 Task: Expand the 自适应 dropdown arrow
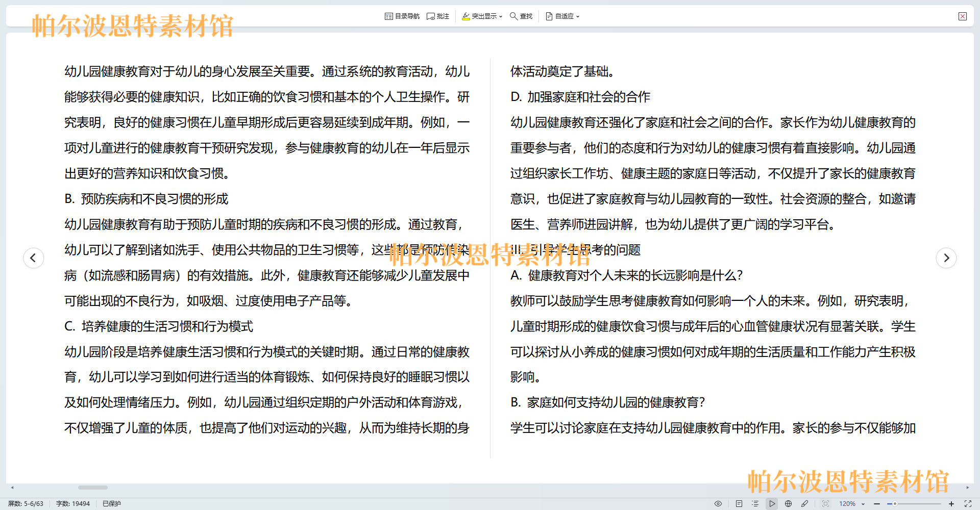coord(578,17)
